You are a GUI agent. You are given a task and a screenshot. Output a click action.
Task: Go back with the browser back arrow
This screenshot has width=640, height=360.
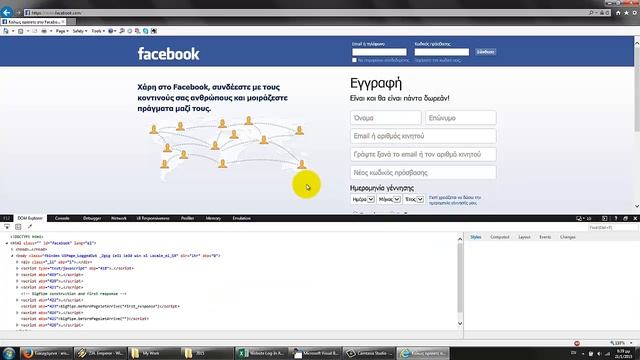[7, 13]
